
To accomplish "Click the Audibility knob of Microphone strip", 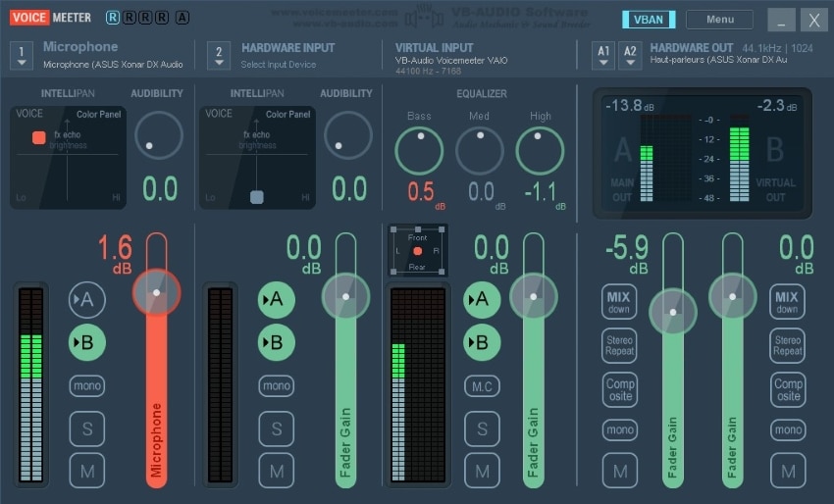I will (159, 135).
